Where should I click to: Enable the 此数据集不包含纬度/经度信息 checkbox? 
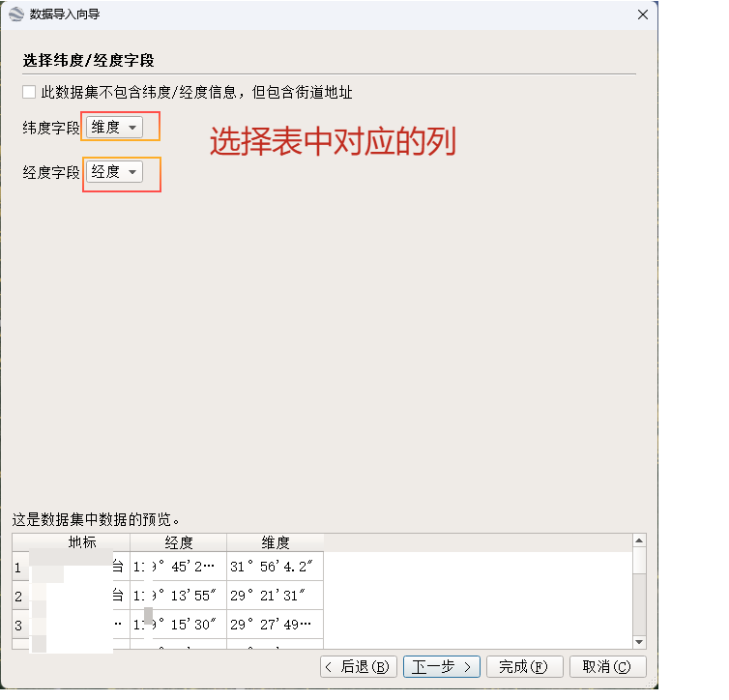coord(29,93)
